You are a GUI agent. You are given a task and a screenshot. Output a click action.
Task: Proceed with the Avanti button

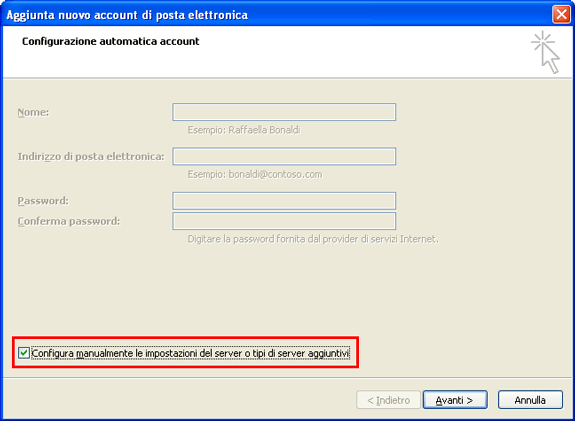coord(455,400)
